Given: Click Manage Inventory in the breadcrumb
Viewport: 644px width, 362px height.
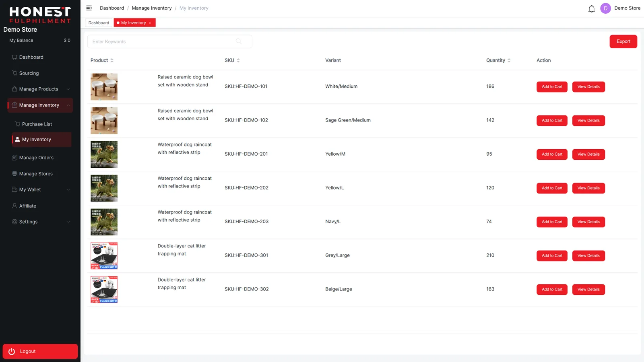Looking at the screenshot, I should [152, 8].
